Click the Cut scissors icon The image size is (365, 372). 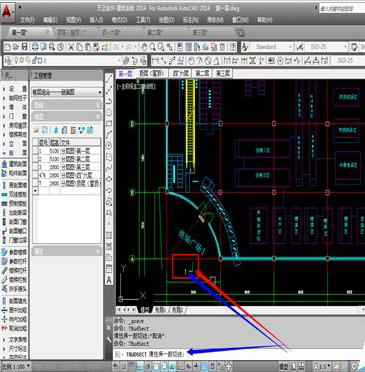(x=71, y=47)
